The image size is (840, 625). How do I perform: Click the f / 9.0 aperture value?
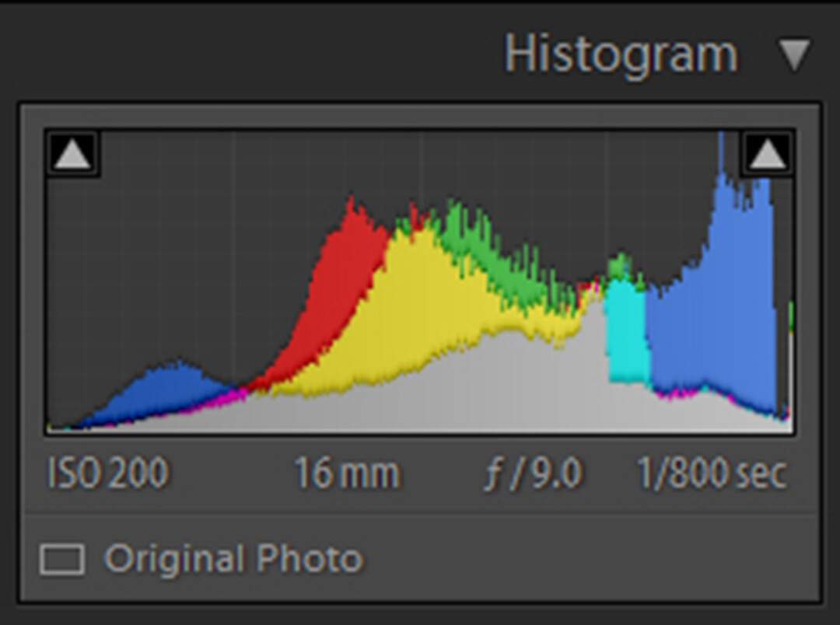coord(533,474)
